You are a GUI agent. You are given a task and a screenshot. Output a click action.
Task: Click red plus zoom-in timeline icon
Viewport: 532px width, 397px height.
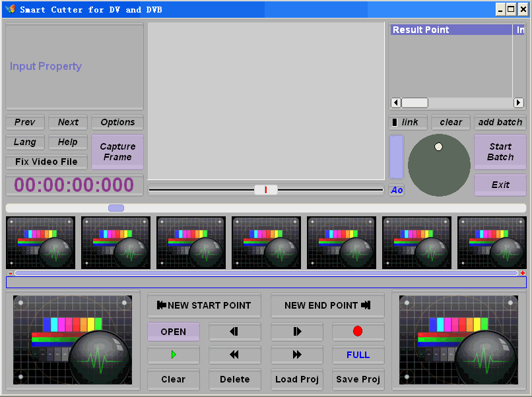(523, 273)
